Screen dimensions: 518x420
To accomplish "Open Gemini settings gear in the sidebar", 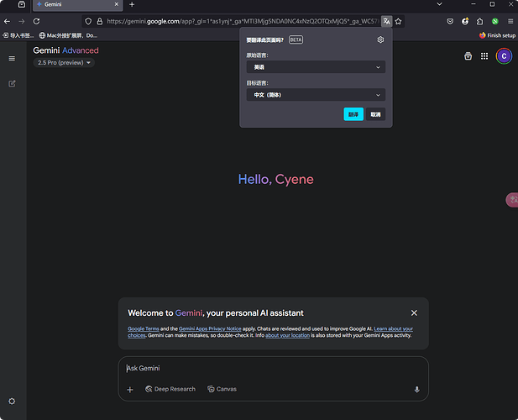I will (12, 402).
